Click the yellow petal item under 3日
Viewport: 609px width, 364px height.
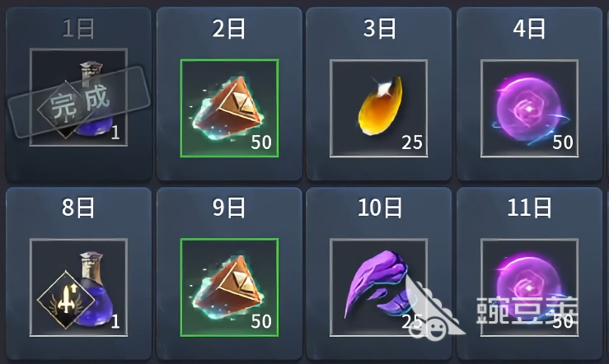379,108
